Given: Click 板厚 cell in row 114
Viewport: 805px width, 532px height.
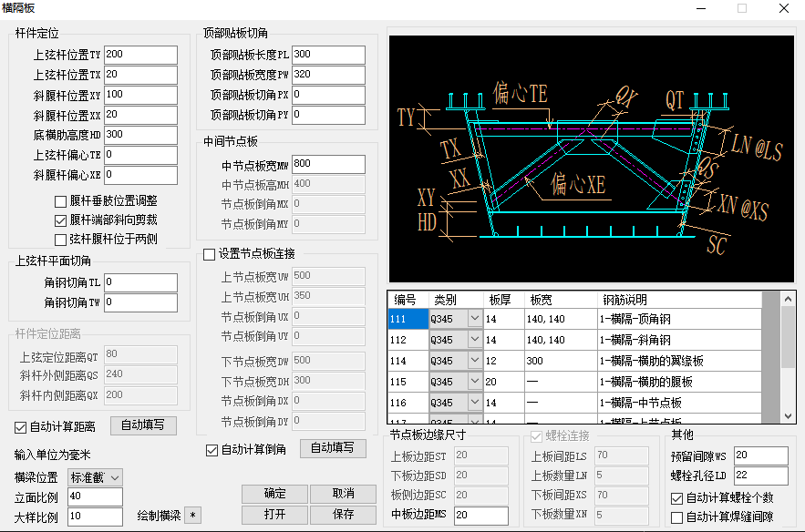Looking at the screenshot, I should coord(504,361).
